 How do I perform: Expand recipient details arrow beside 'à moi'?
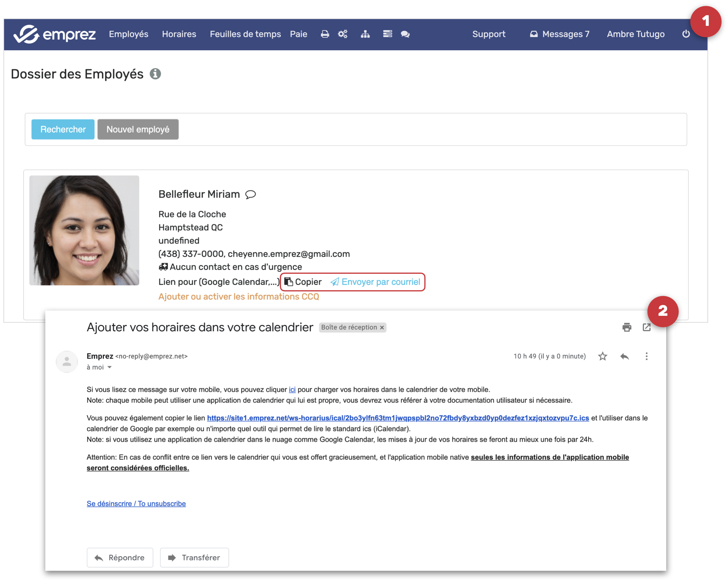point(109,367)
